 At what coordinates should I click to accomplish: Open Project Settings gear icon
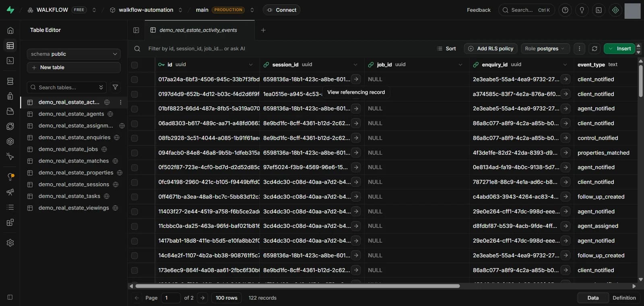(x=10, y=243)
